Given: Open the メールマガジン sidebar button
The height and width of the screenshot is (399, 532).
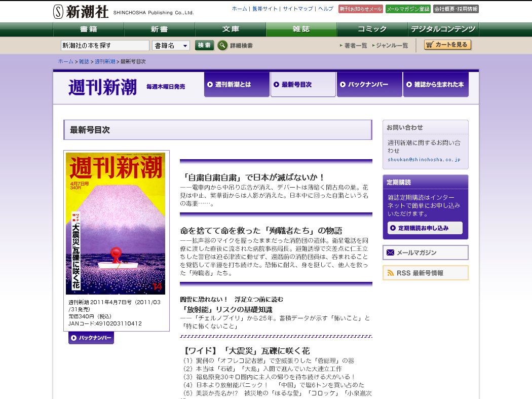Looking at the screenshot, I should point(426,252).
